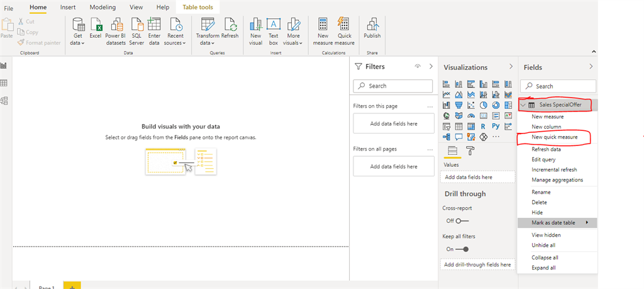Select the Treemap visualization
Image resolution: width=644 pixels, height=289 pixels.
(x=508, y=105)
